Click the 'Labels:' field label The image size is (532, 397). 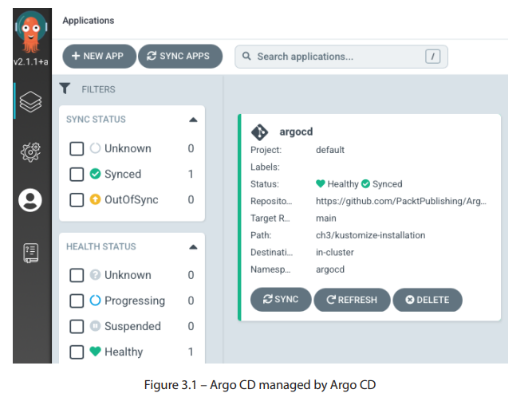[265, 167]
